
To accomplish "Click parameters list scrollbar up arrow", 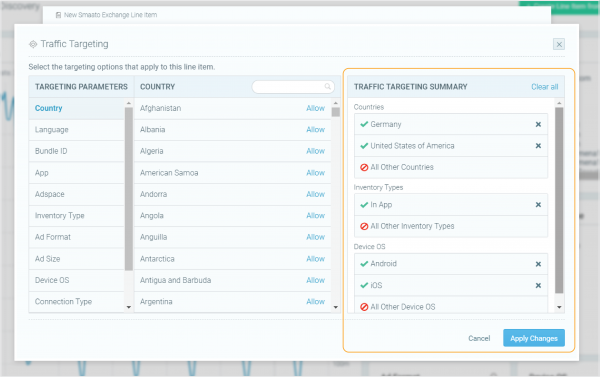I will point(129,103).
